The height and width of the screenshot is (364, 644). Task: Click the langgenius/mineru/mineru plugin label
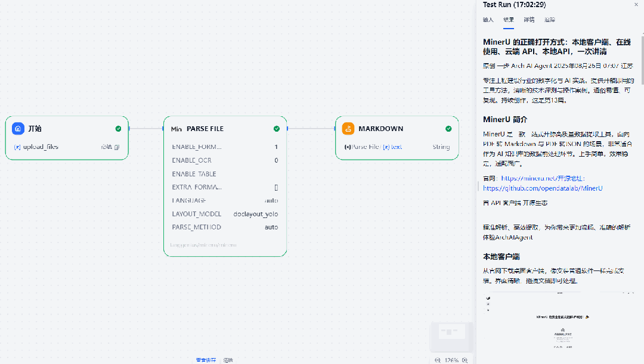coord(203,245)
